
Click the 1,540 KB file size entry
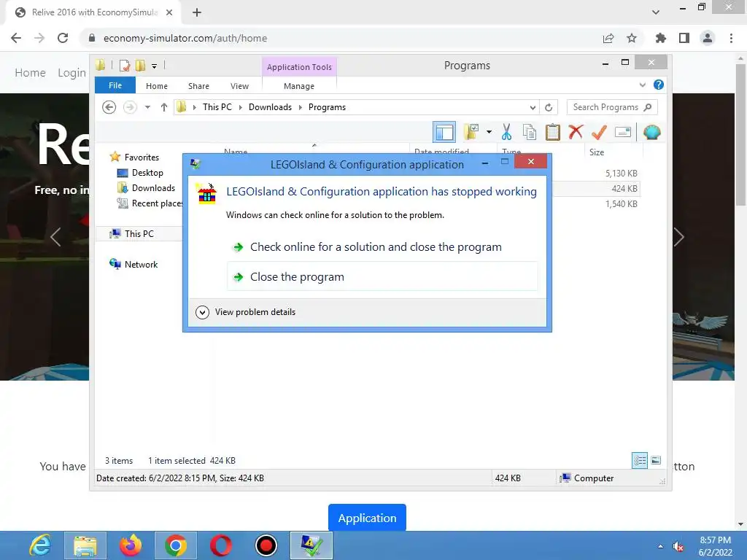point(622,204)
